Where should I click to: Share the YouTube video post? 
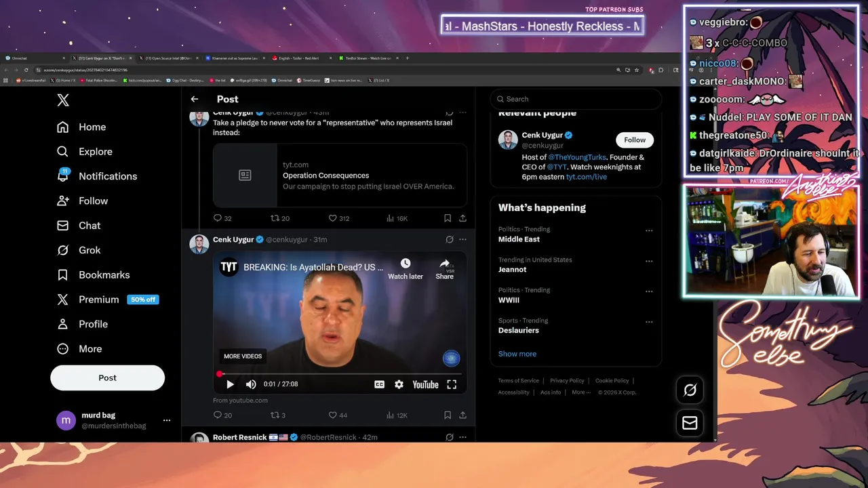462,415
